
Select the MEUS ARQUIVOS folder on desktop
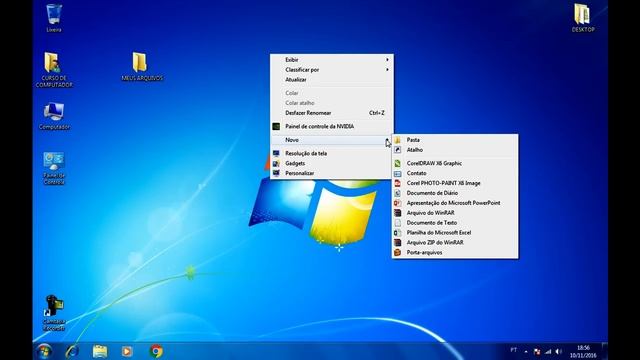tap(142, 66)
